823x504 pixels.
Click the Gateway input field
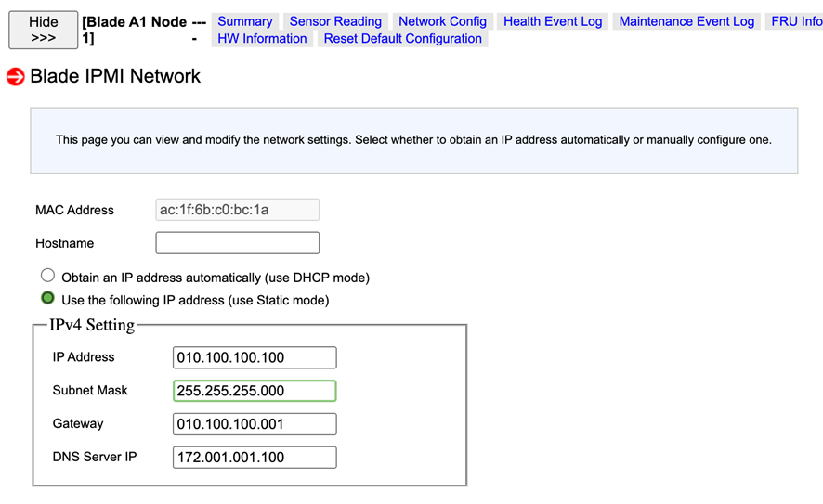coord(255,424)
